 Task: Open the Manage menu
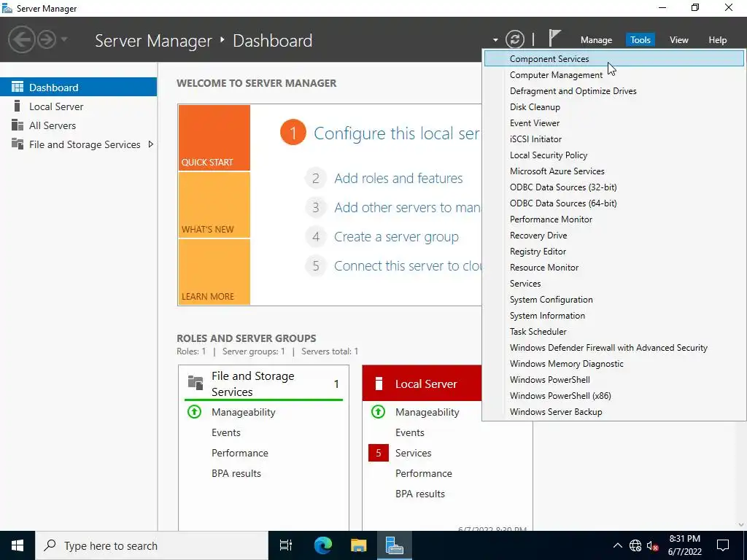tap(596, 40)
